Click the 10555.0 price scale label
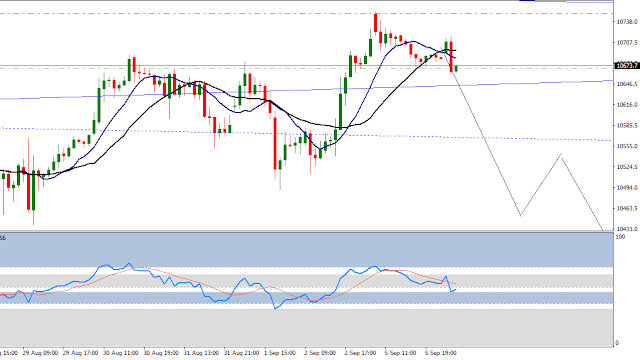 pyautogui.click(x=627, y=146)
